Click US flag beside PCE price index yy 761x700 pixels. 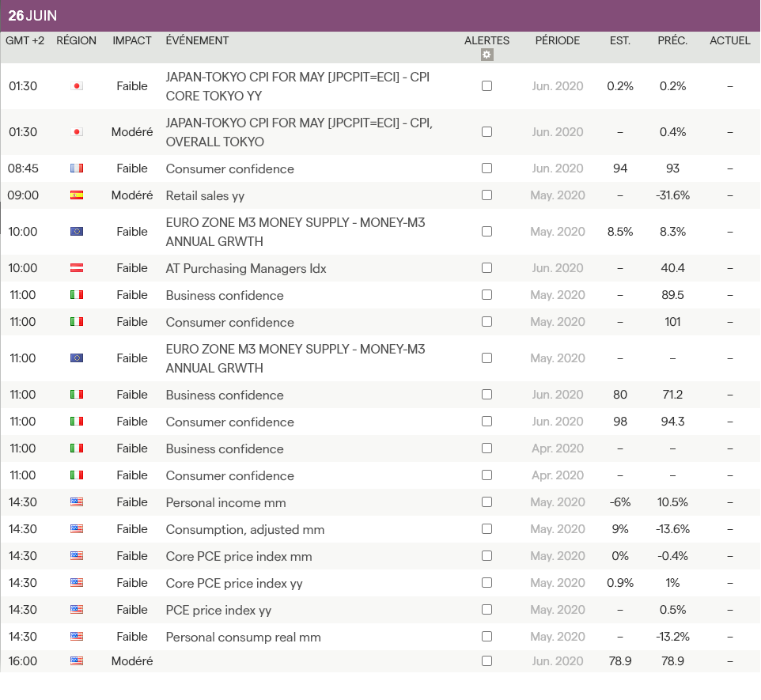pos(77,610)
